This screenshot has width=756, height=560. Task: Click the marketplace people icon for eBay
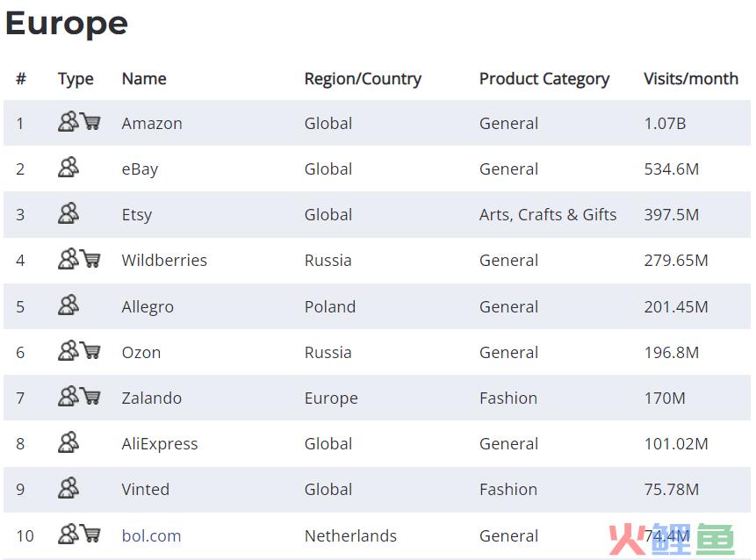[x=68, y=168]
